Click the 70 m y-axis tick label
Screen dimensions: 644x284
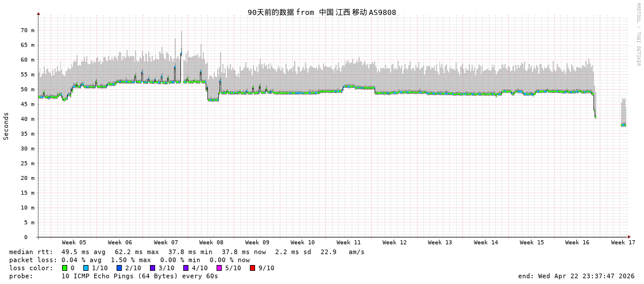coord(28,30)
